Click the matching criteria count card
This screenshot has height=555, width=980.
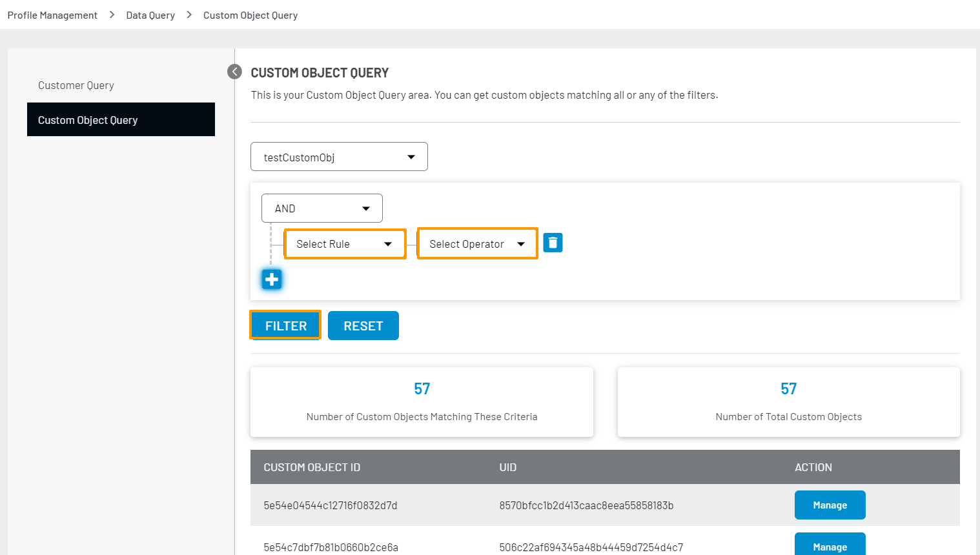(x=422, y=401)
